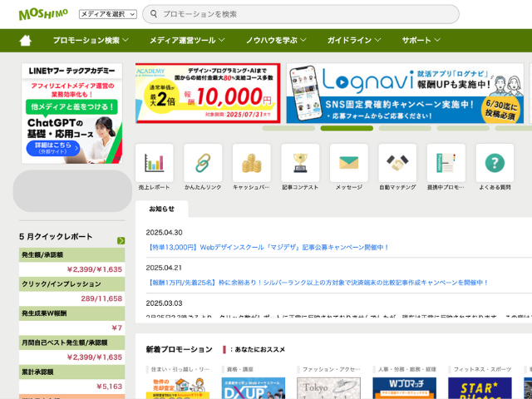Open the マジデザ 記事公募キャンペーン announcement link
Image resolution: width=532 pixels, height=399 pixels.
(x=268, y=248)
